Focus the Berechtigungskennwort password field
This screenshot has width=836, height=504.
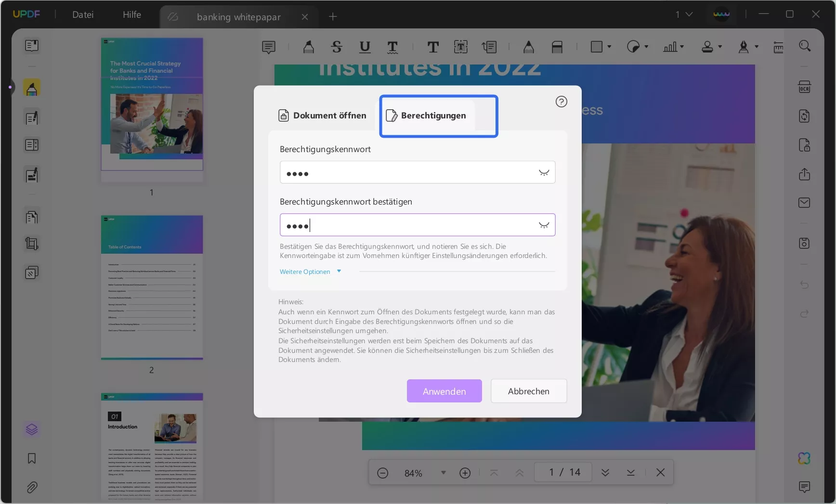coord(418,172)
